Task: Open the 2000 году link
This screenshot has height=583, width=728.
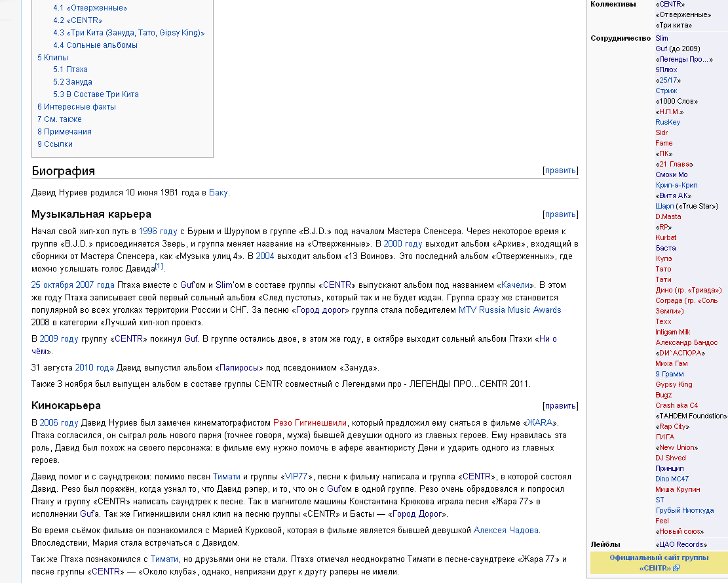Action: click(x=403, y=244)
